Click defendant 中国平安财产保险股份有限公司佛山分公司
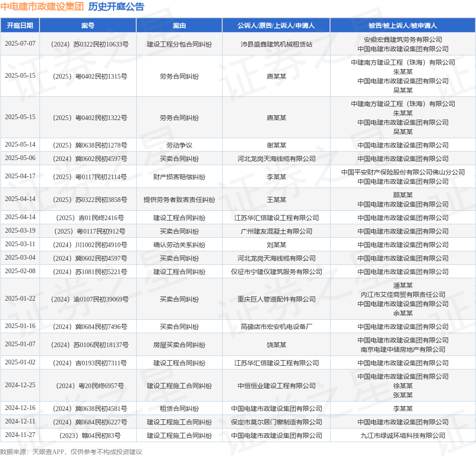 (x=403, y=172)
